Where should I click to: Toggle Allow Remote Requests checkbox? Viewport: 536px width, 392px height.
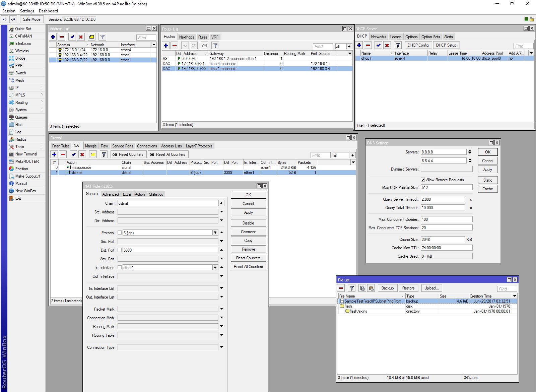[423, 180]
